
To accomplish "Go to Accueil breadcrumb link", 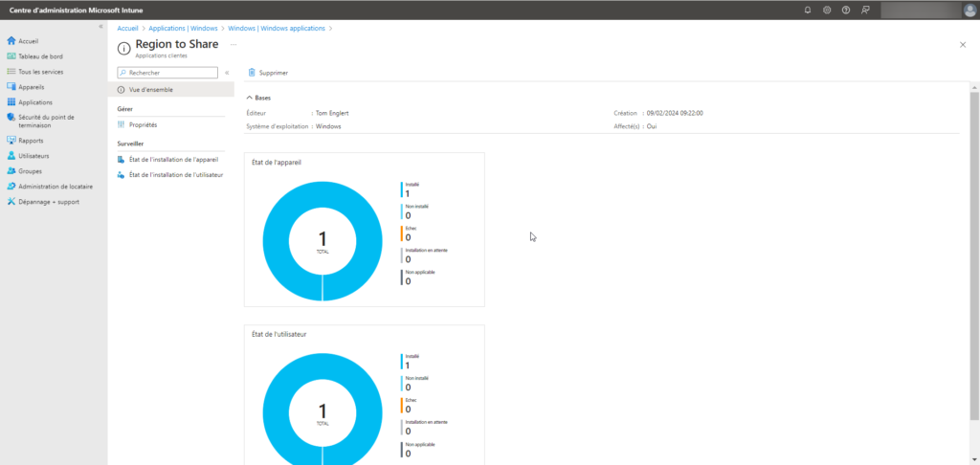I will coord(128,29).
